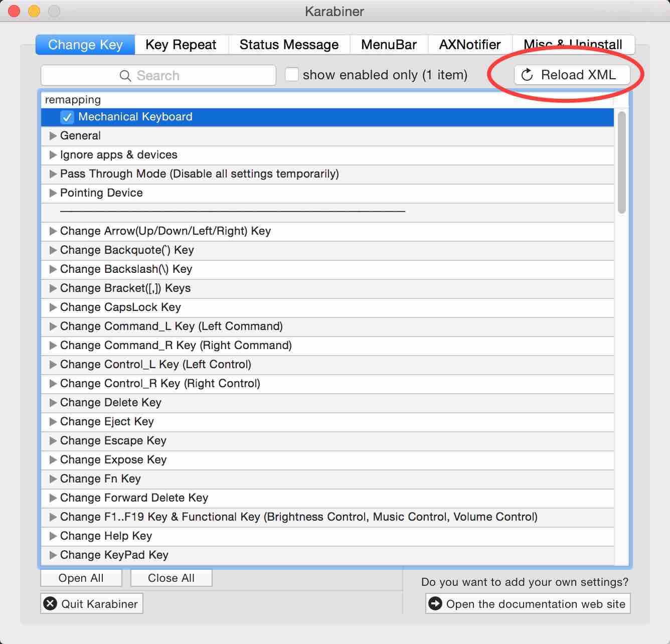This screenshot has height=644, width=670.
Task: Switch to the Change Key tab
Action: point(85,45)
